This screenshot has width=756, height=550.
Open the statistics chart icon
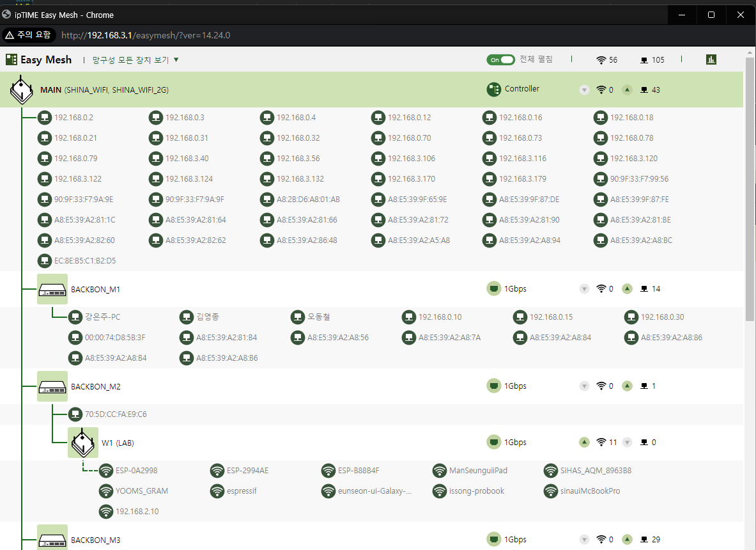pyautogui.click(x=711, y=59)
